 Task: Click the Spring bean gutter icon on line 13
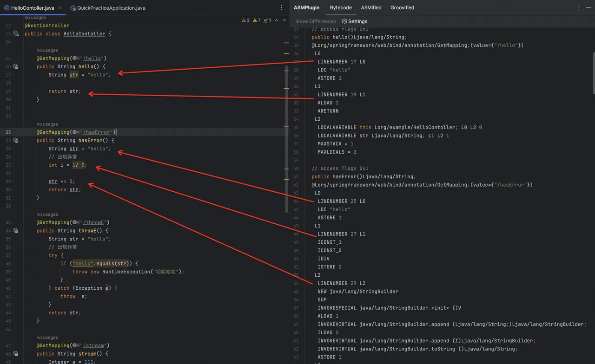16,33
